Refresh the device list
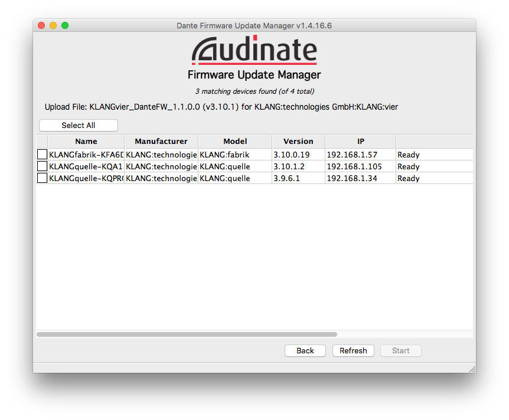This screenshot has height=420, width=509. click(x=353, y=350)
